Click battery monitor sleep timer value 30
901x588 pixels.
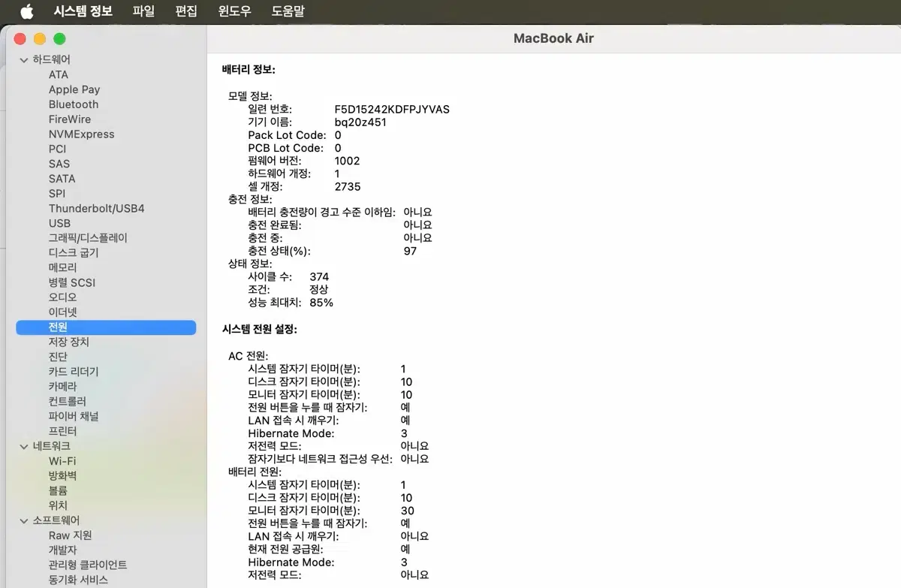point(407,511)
